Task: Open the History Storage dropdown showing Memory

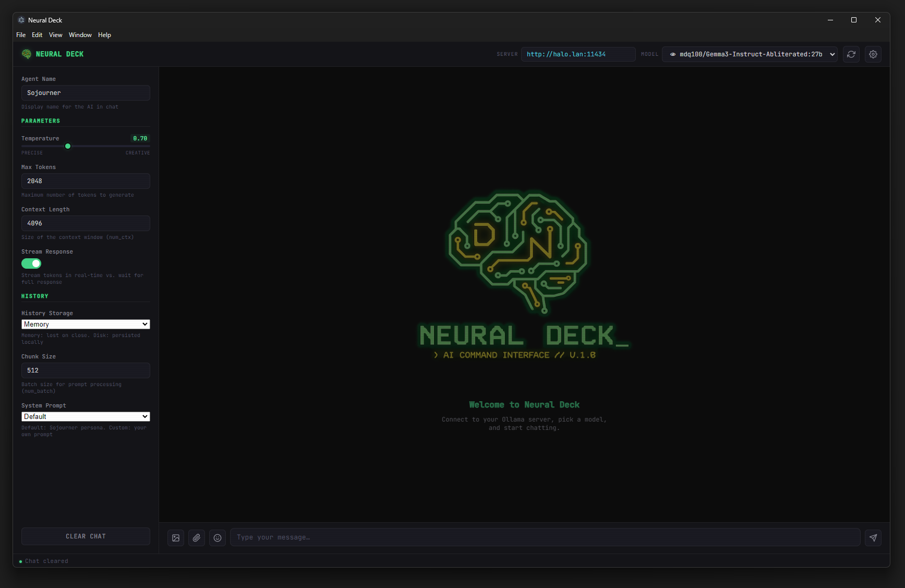Action: (x=85, y=324)
